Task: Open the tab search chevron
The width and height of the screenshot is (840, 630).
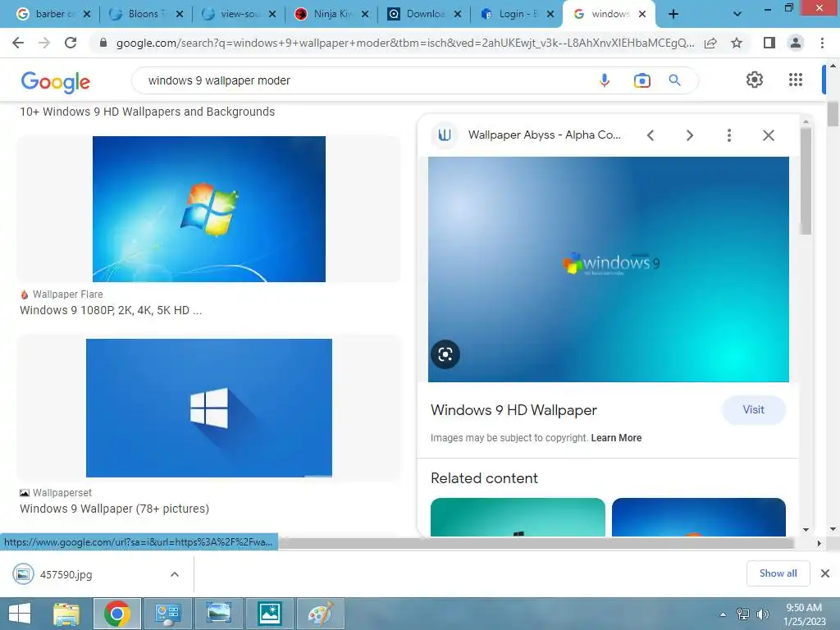Action: click(x=737, y=14)
